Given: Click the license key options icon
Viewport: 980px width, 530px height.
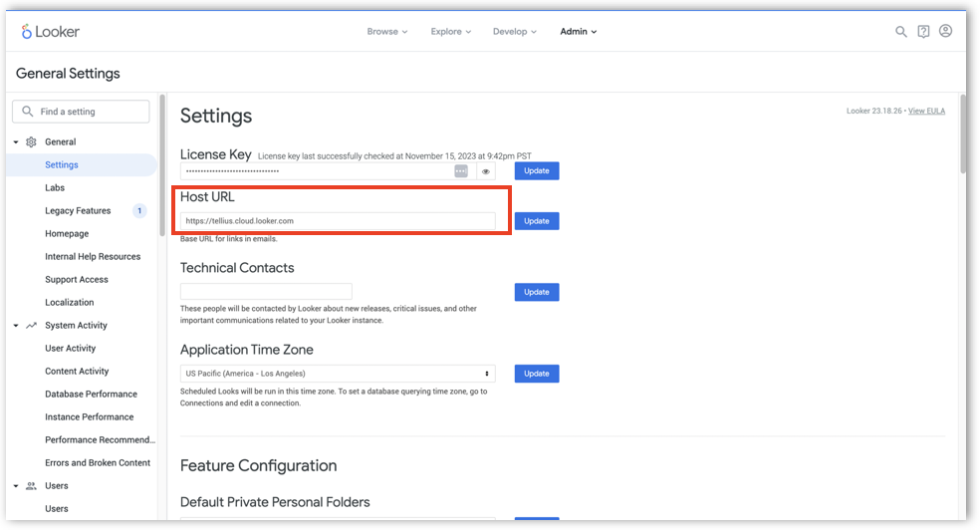Looking at the screenshot, I should coord(461,171).
